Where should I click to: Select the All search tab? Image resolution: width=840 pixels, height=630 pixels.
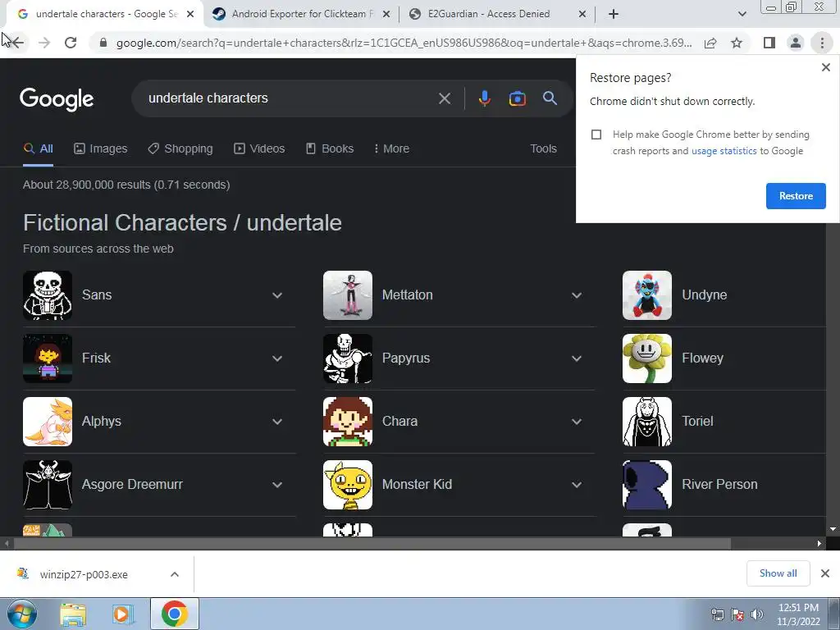tap(38, 148)
